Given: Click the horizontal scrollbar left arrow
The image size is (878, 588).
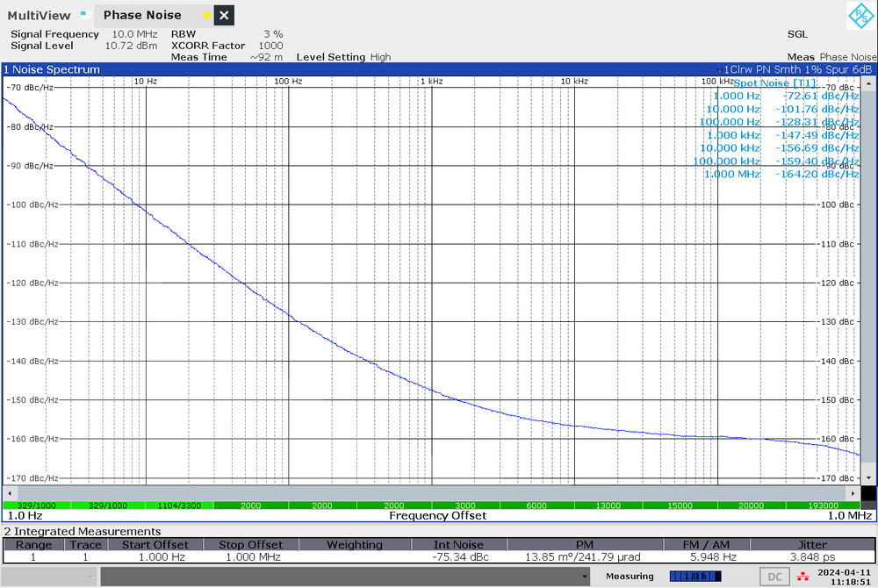Looking at the screenshot, I should (9, 493).
